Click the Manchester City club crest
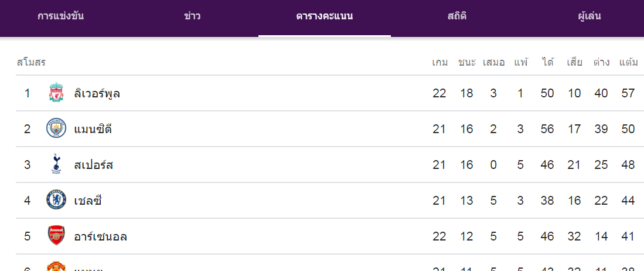This screenshot has height=271, width=644. [x=56, y=129]
